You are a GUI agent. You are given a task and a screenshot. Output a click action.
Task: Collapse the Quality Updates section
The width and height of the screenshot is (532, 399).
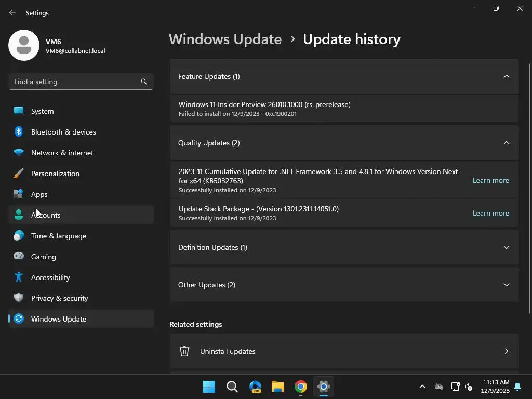pos(506,143)
